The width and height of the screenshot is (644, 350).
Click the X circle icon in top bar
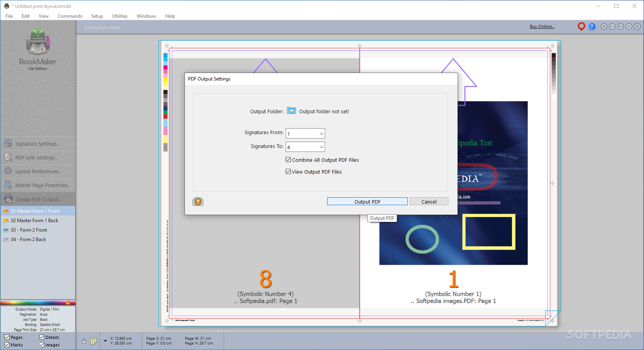coord(637,26)
